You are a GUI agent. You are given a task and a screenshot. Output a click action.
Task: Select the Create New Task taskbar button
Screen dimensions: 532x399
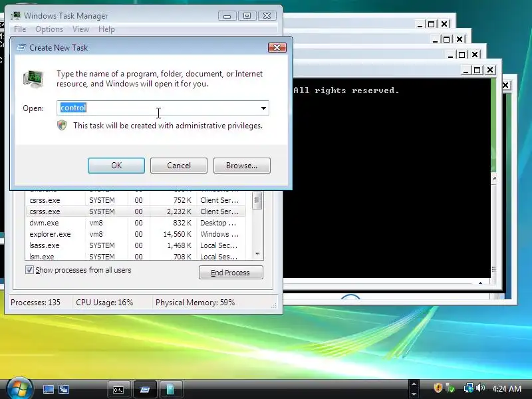point(145,390)
